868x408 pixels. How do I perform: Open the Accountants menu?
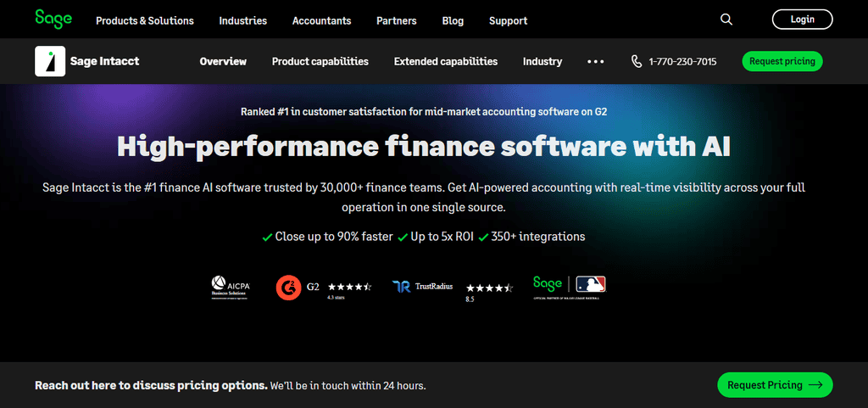(x=321, y=20)
